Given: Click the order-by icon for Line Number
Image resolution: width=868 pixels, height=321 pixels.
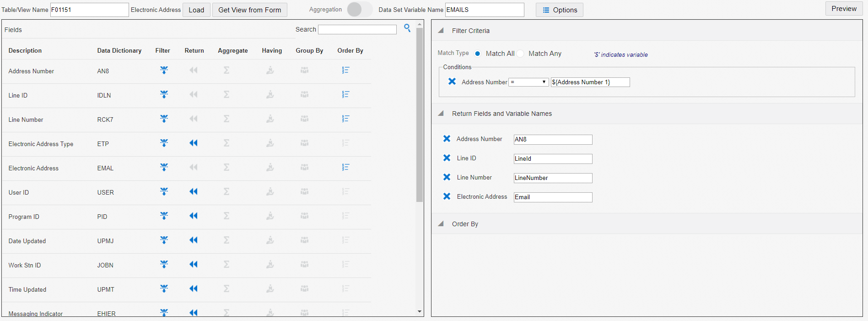Looking at the screenshot, I should click(x=345, y=119).
